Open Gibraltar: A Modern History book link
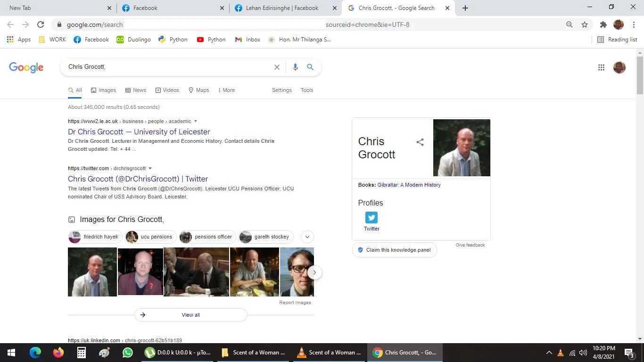The width and height of the screenshot is (644, 362). click(x=409, y=185)
